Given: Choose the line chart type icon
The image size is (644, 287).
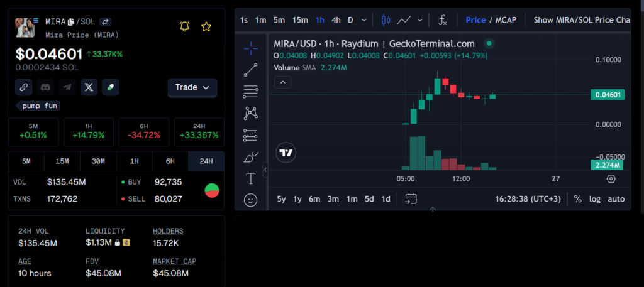Looking at the screenshot, I should tap(404, 20).
